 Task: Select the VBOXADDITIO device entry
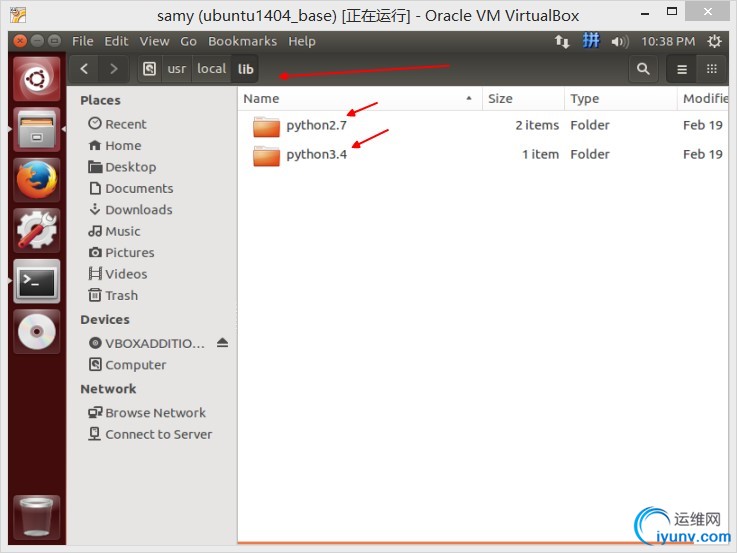pos(147,343)
